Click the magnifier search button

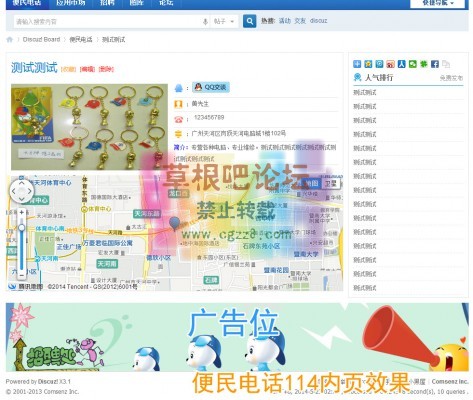249,21
